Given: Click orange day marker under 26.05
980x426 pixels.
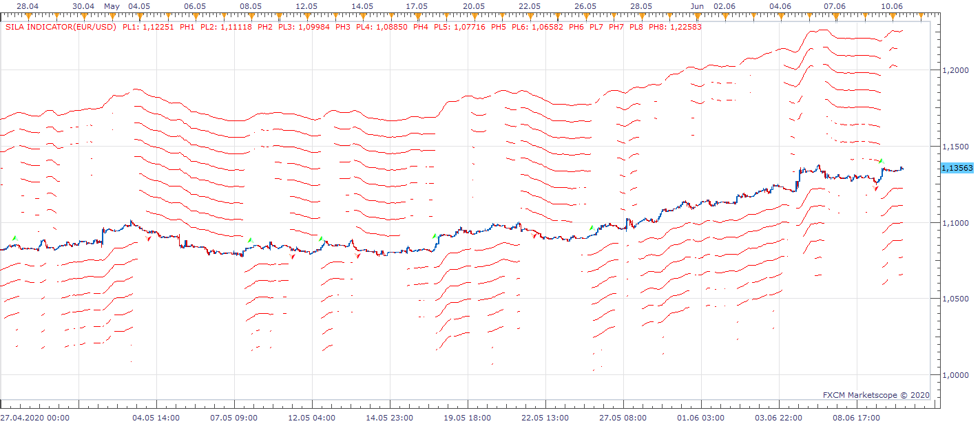Looking at the screenshot, I should [x=585, y=17].
